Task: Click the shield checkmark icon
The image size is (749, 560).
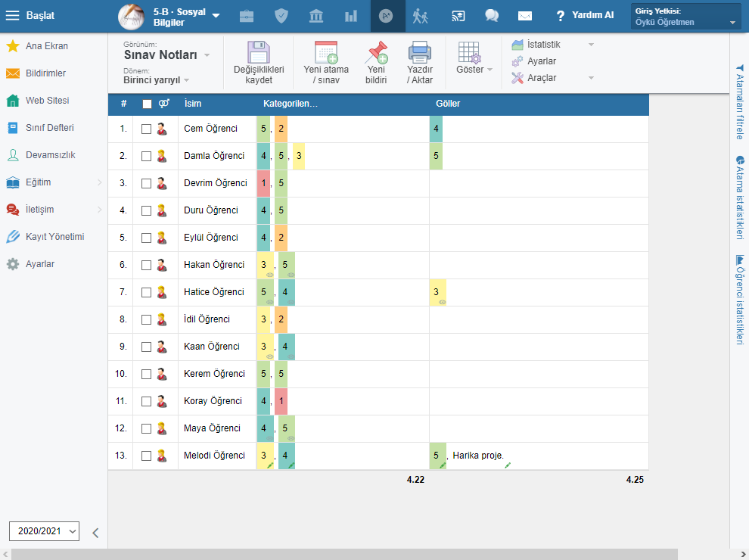Action: coord(281,16)
